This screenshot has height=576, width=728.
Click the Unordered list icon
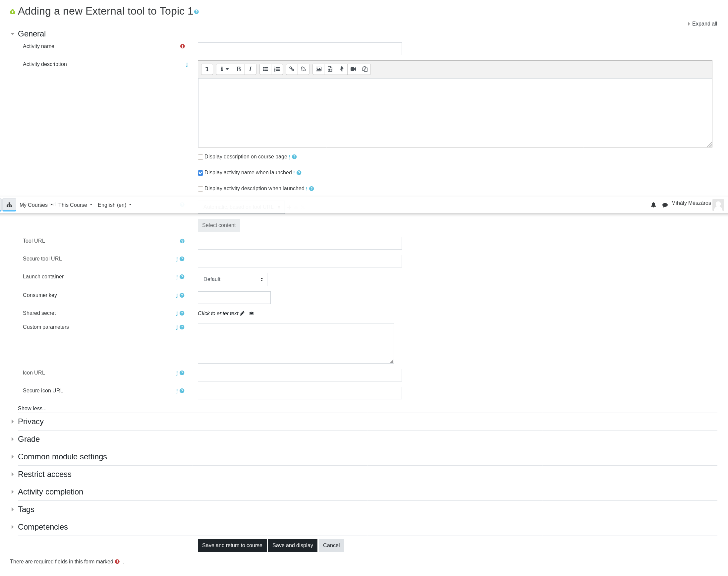point(266,69)
